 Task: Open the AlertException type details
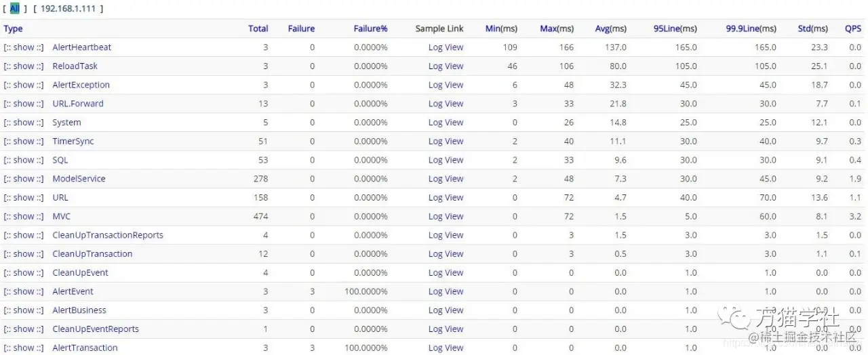81,85
